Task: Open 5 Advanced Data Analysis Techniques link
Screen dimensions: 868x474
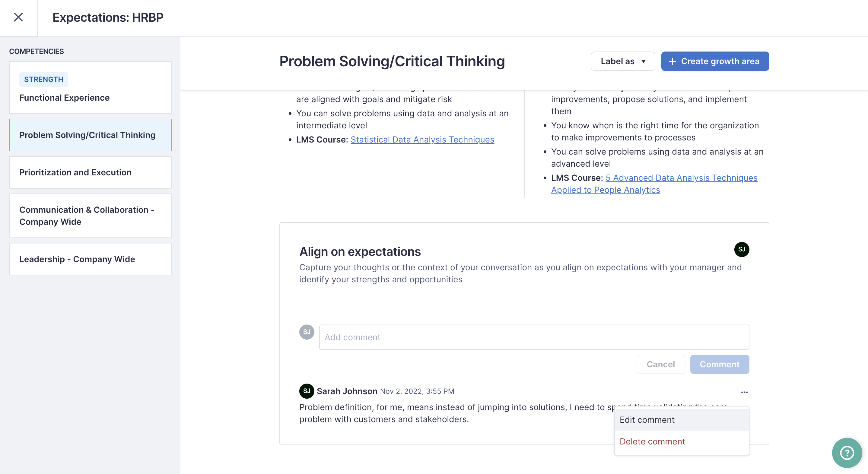Action: 654,184
